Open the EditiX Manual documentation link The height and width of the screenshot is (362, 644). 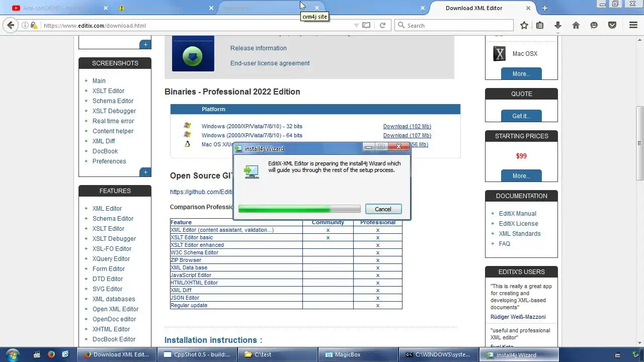pyautogui.click(x=517, y=214)
